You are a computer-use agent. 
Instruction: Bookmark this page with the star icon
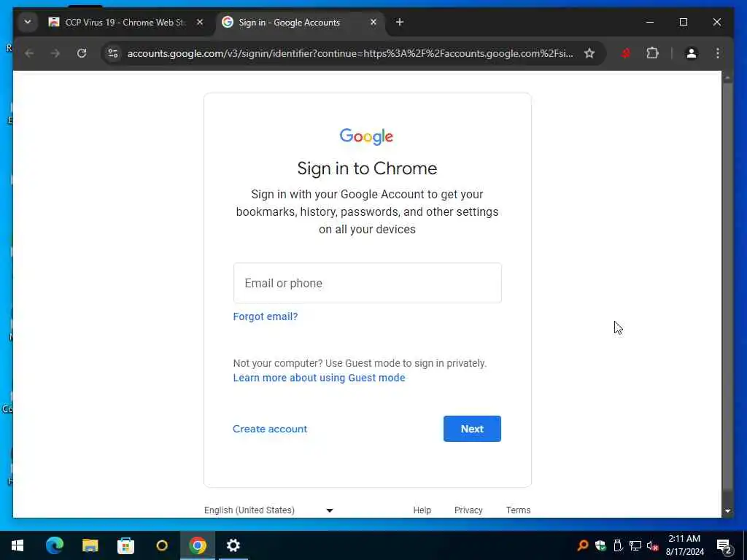[589, 53]
